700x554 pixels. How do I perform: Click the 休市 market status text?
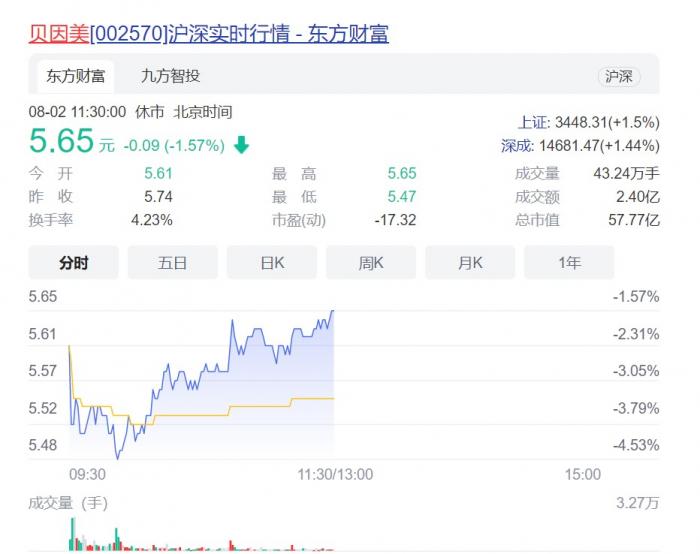tap(150, 112)
